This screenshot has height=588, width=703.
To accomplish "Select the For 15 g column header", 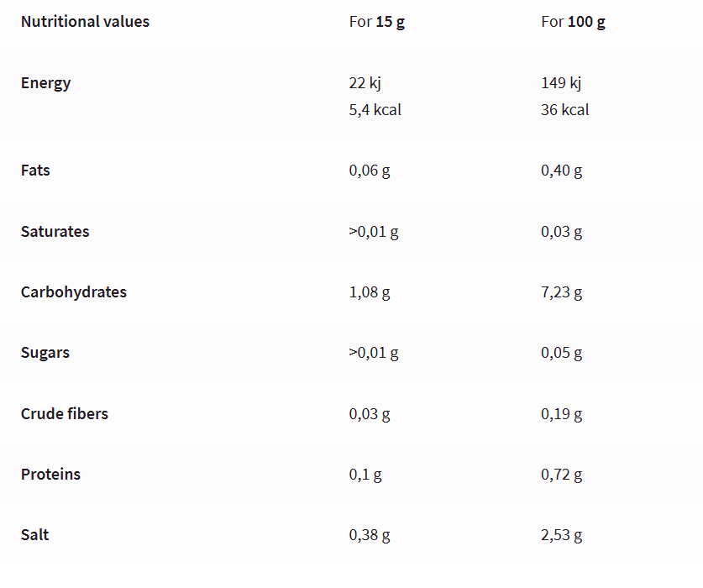I will pyautogui.click(x=376, y=23).
